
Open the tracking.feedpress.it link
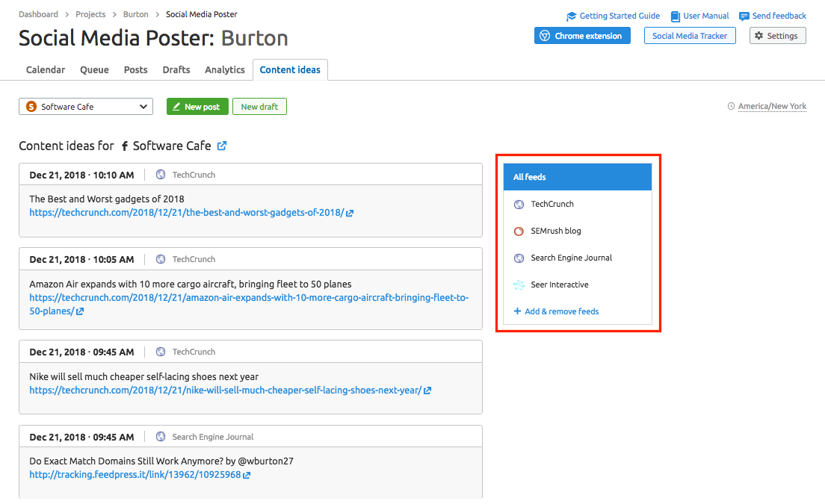(135, 475)
